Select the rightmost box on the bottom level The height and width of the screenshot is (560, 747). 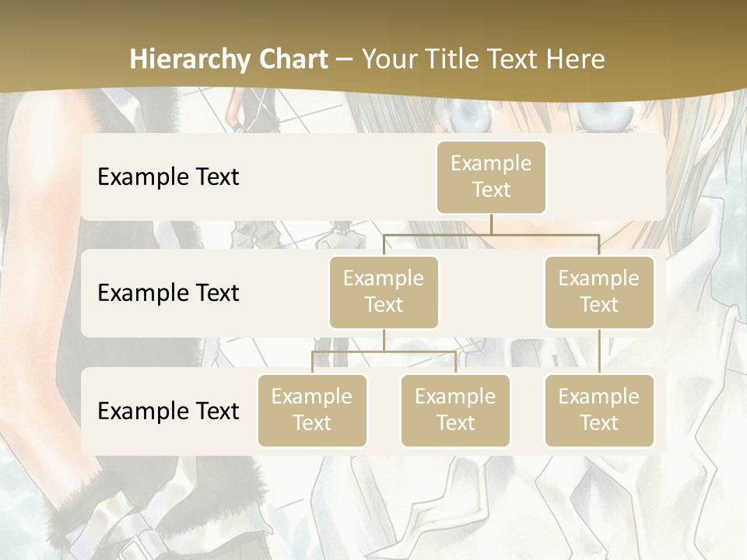599,410
